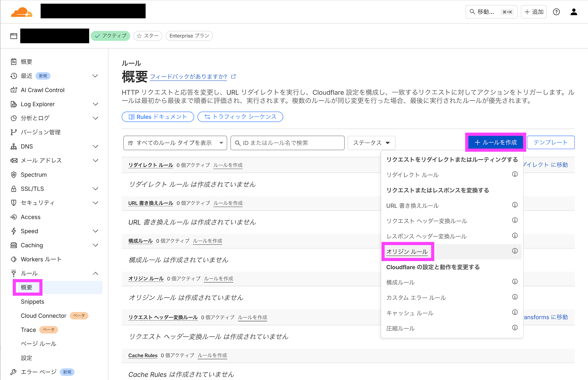The width and height of the screenshot is (588, 380).
Task: Select オリジン ルール from the create menu
Action: tap(407, 252)
